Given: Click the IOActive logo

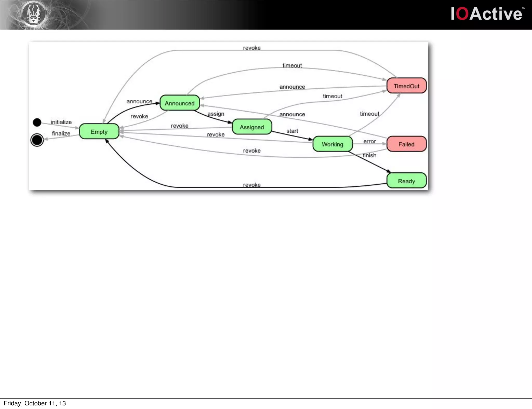Looking at the screenshot, I should click(486, 14).
